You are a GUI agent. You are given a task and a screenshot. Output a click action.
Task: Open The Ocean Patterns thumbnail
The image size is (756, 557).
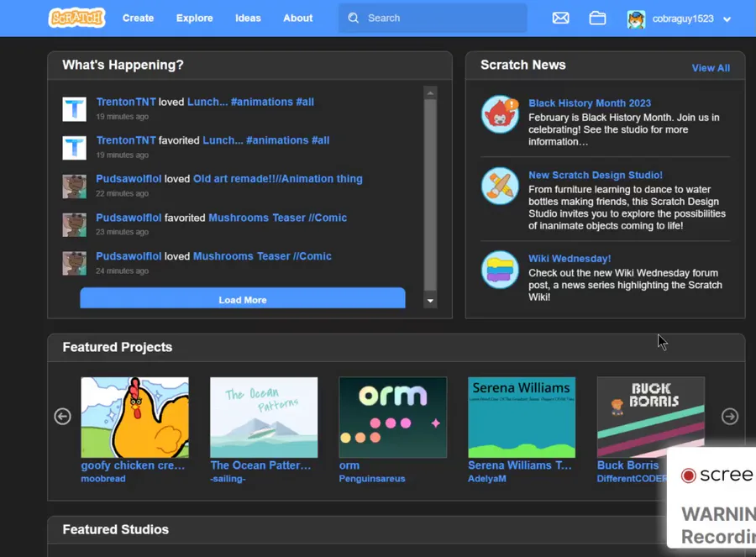(x=264, y=418)
